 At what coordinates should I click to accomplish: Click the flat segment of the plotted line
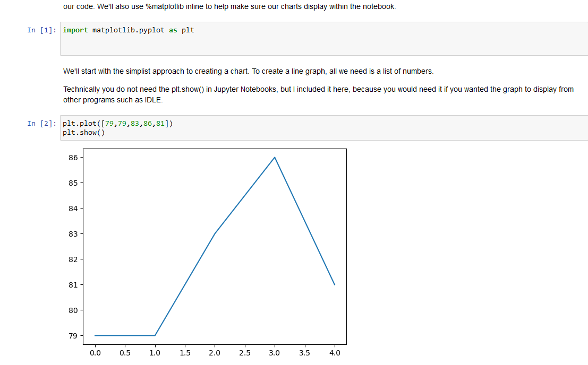[x=125, y=335]
